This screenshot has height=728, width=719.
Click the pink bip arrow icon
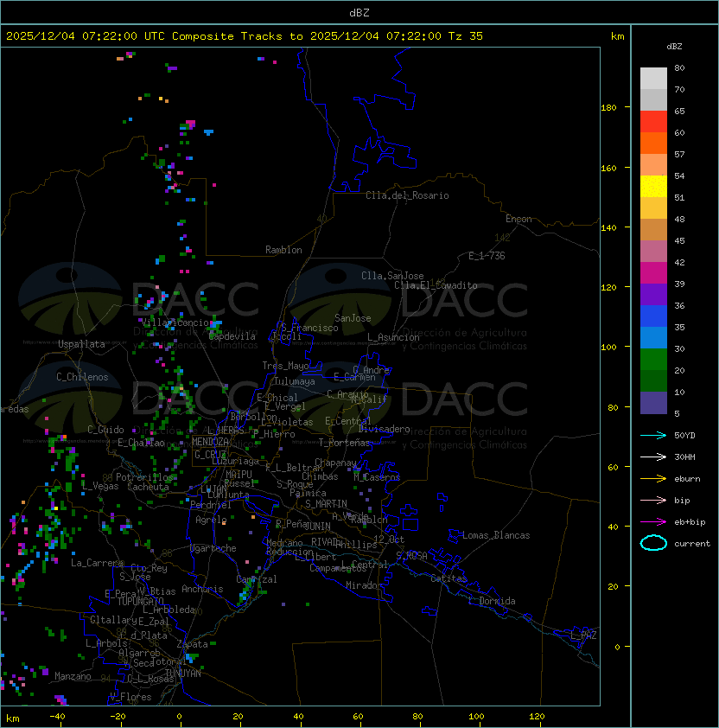tap(653, 500)
